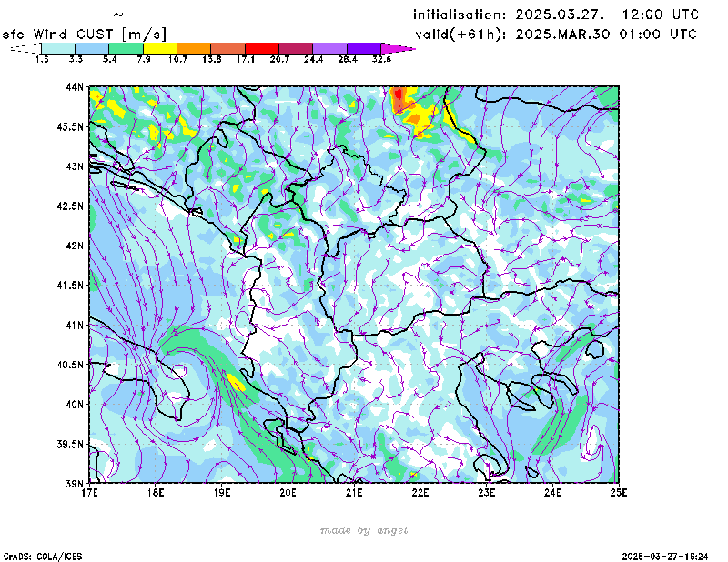Click the 21E longitude axis label
This screenshot has height=562, width=728.
tap(354, 493)
